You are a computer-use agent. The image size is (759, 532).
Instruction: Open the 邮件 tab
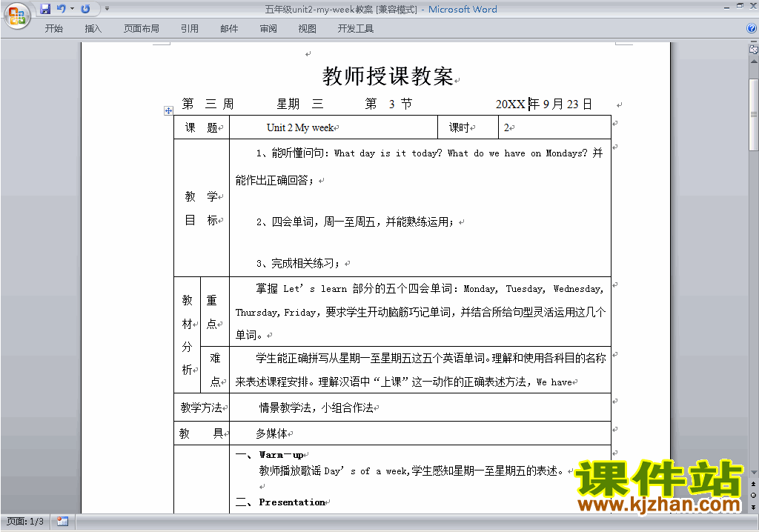(x=229, y=29)
